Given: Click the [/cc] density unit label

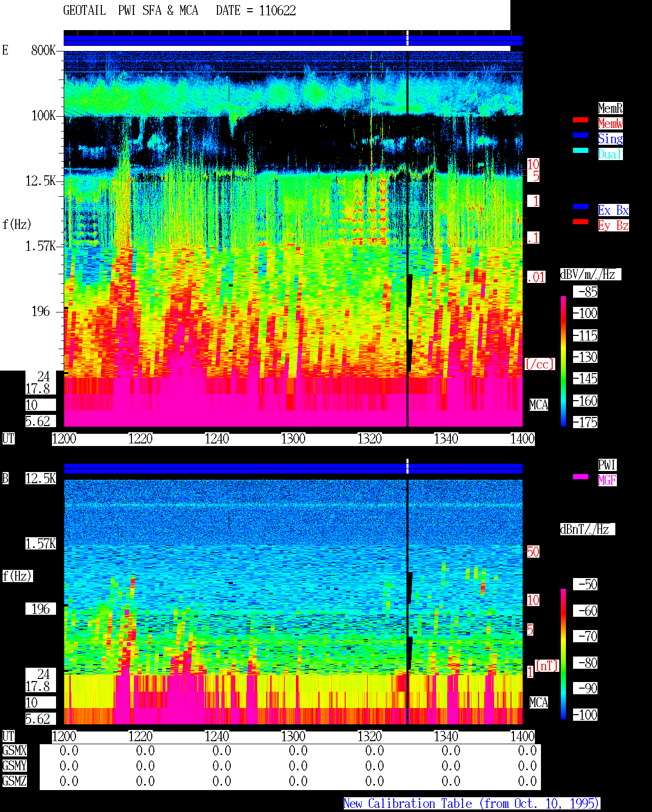Looking at the screenshot, I should click(539, 364).
